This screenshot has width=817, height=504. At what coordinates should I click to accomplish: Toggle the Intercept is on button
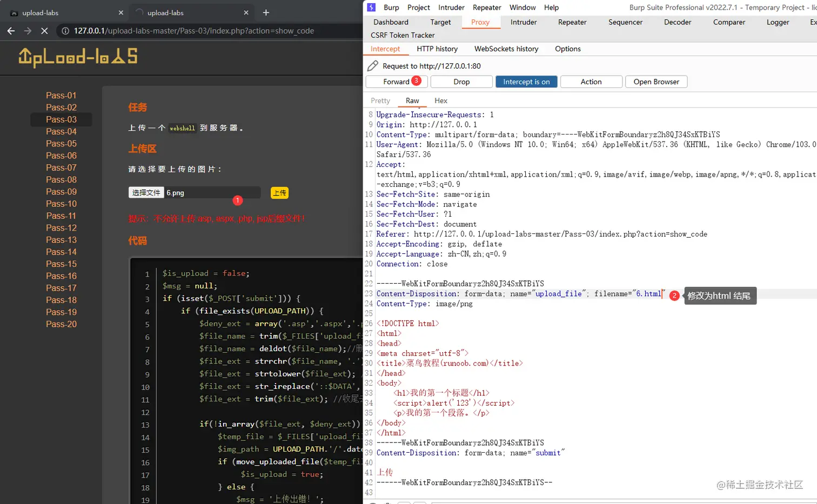click(x=526, y=82)
